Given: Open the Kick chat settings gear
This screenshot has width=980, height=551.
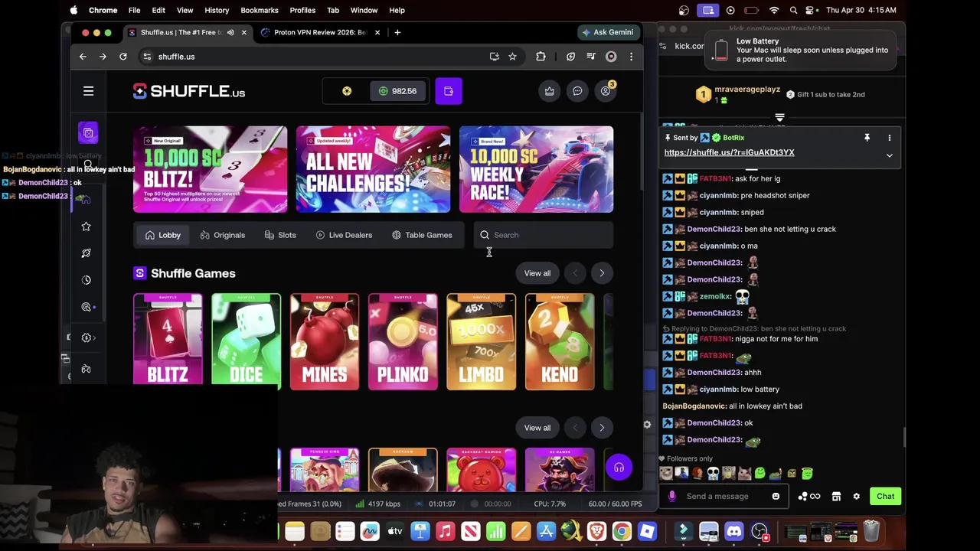Looking at the screenshot, I should tap(857, 497).
